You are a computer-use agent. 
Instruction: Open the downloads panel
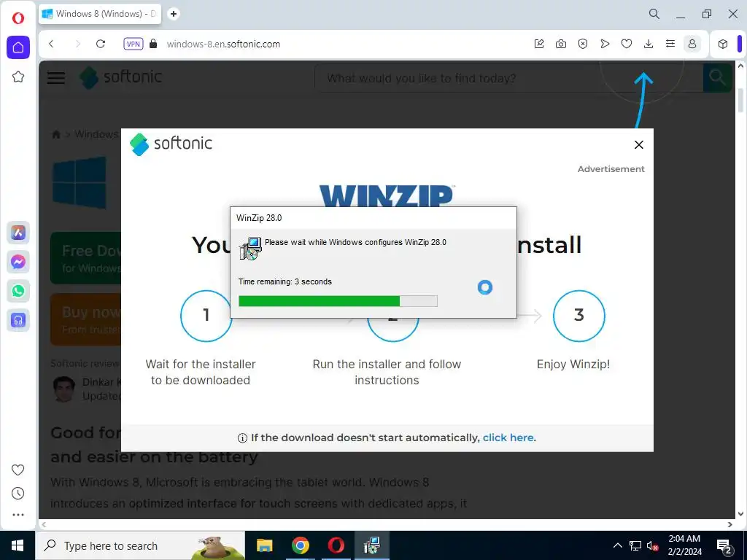(649, 44)
